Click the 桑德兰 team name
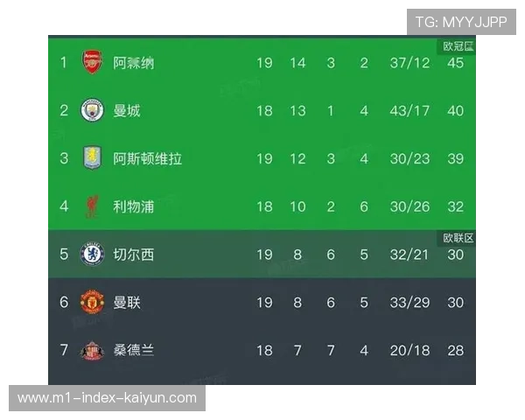525x420 pixels. 134,350
